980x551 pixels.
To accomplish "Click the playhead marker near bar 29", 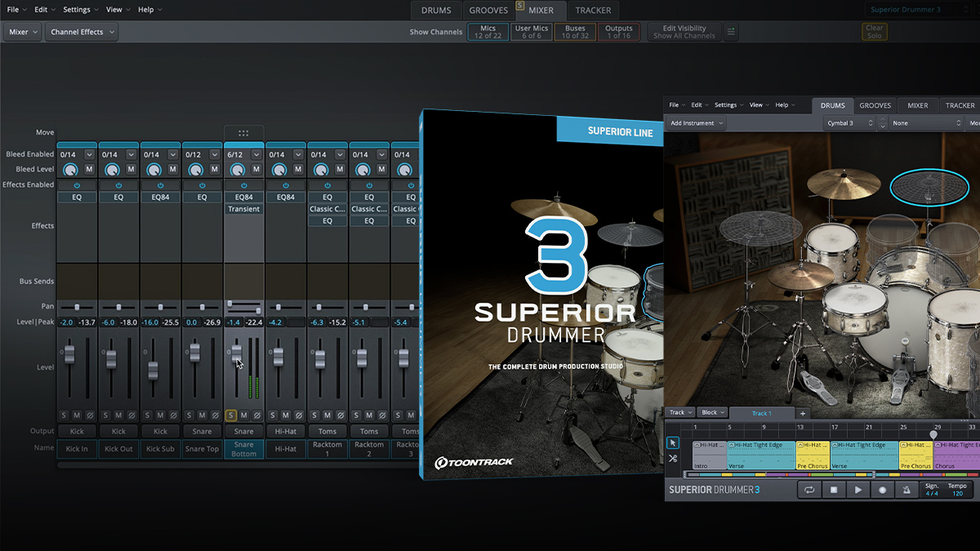I will click(933, 434).
